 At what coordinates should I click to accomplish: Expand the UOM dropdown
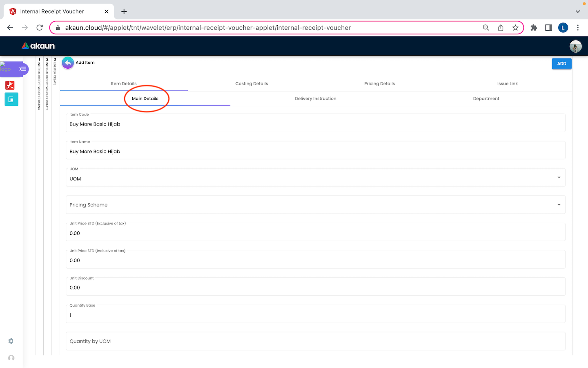click(559, 177)
